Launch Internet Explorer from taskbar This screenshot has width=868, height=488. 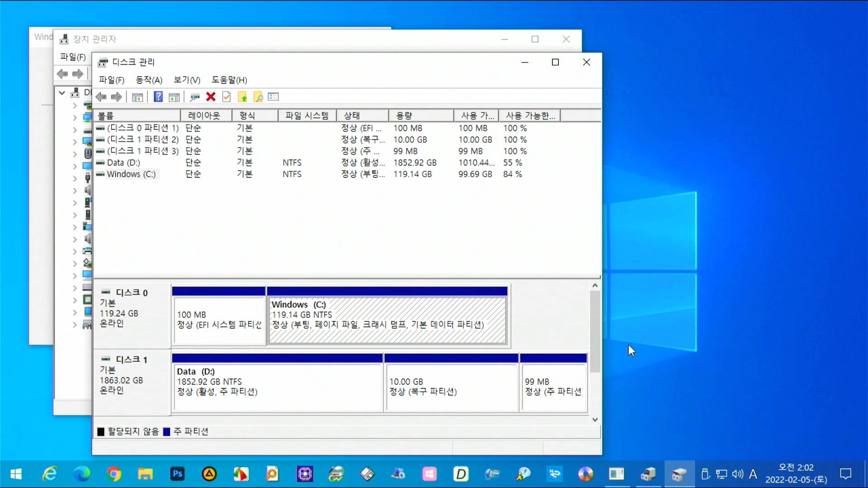coord(50,474)
